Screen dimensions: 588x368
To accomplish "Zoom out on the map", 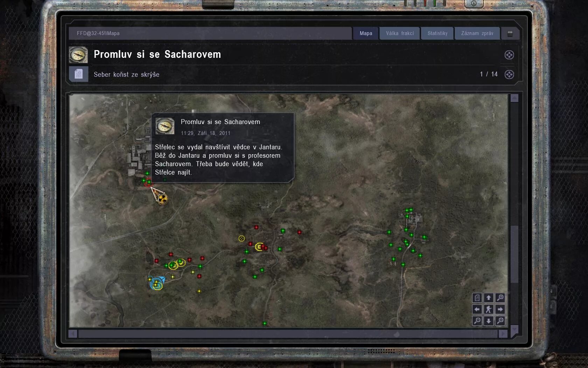I will coord(477,321).
